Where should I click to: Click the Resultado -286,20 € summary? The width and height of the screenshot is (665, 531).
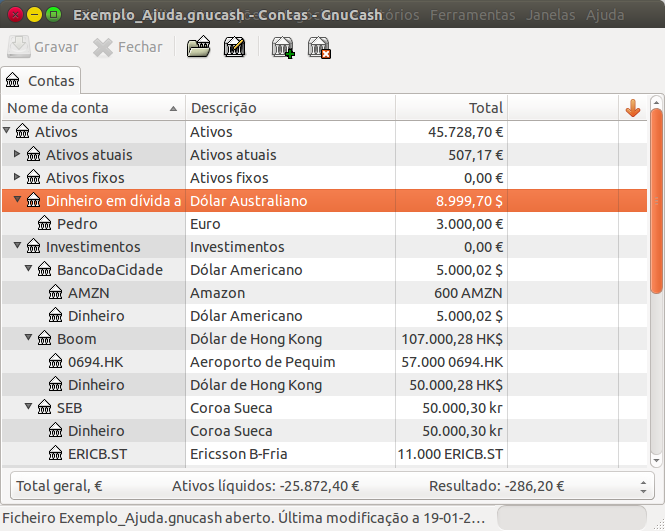497,486
